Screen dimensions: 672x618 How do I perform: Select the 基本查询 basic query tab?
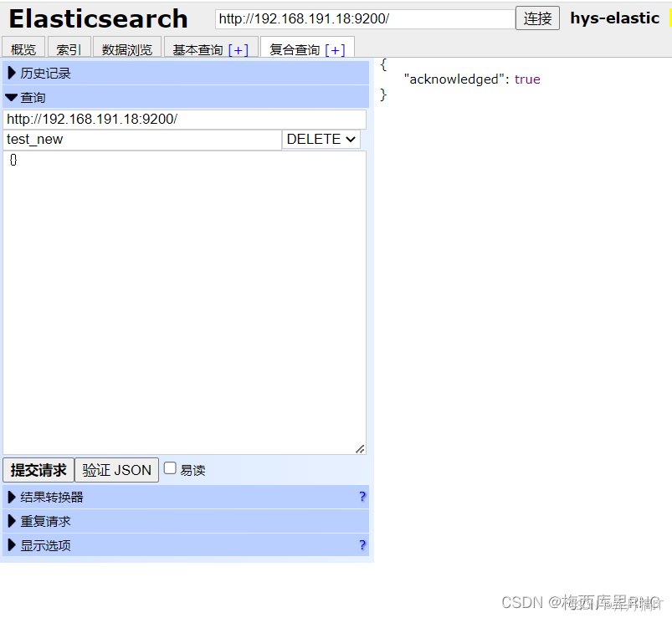pos(197,49)
